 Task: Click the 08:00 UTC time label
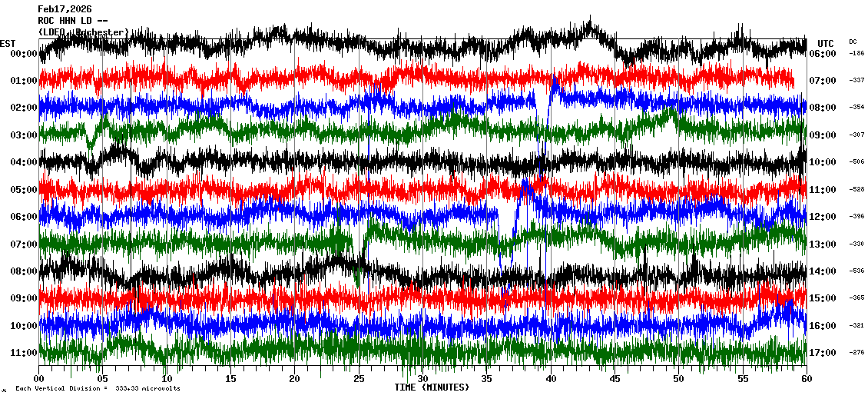pyautogui.click(x=823, y=108)
